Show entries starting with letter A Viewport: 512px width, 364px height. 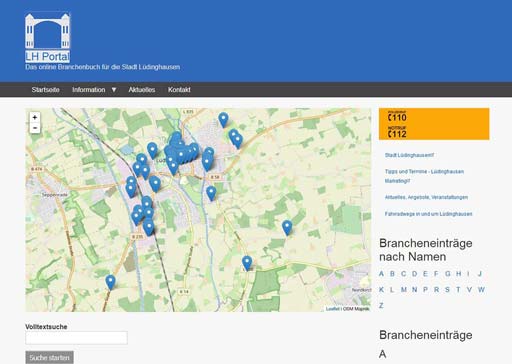point(381,274)
